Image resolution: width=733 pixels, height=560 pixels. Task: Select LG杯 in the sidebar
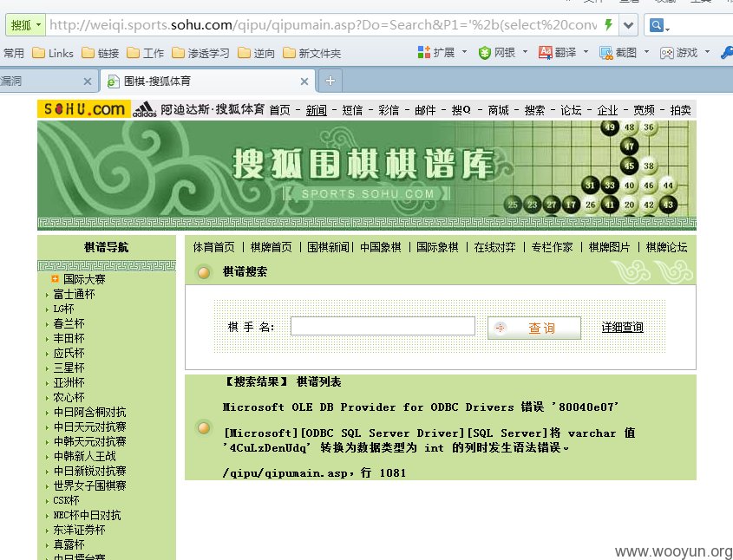tap(63, 309)
